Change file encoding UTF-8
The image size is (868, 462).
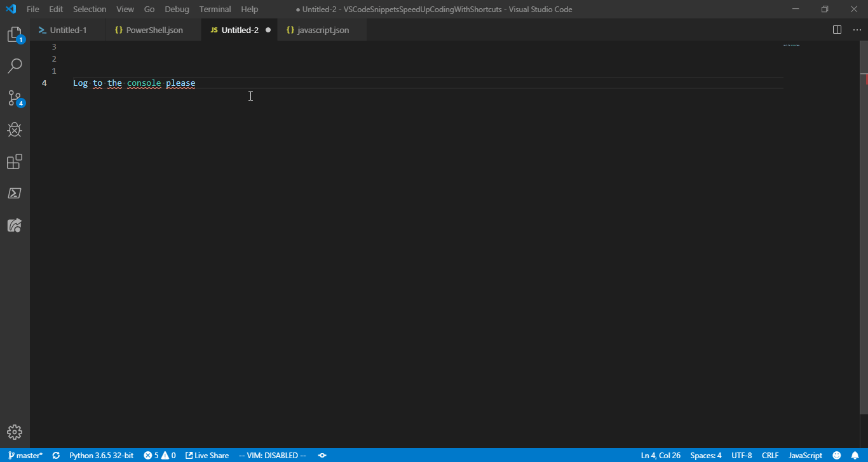tap(742, 456)
